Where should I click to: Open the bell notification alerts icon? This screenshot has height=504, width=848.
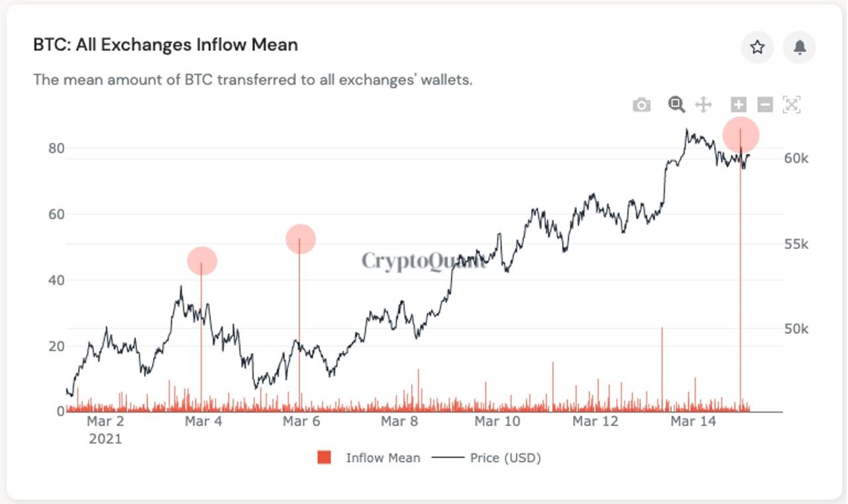(799, 47)
